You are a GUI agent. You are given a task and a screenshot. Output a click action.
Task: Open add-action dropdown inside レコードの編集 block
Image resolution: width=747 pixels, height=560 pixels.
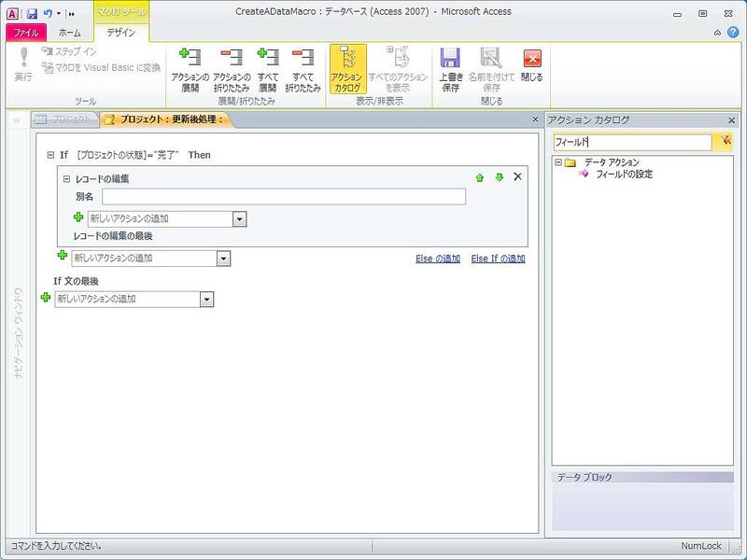click(x=239, y=219)
